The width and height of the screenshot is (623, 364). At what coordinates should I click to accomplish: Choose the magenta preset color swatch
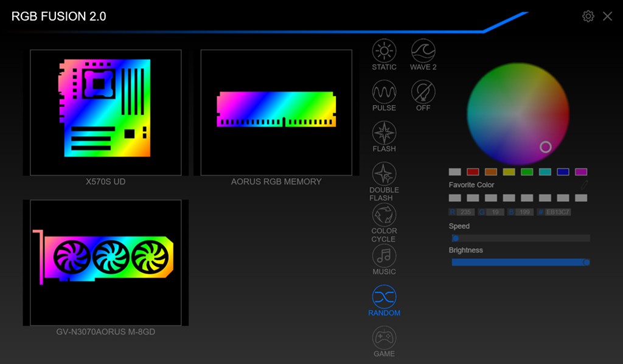point(581,172)
